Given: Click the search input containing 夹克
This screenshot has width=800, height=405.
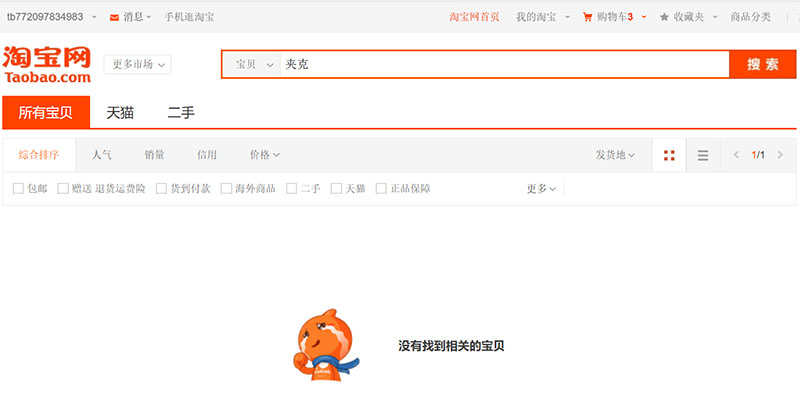Looking at the screenshot, I should pyautogui.click(x=500, y=64).
